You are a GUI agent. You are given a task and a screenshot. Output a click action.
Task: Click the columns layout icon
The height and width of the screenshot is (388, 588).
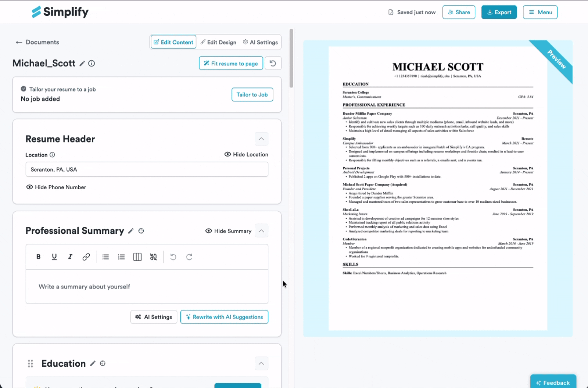click(137, 257)
